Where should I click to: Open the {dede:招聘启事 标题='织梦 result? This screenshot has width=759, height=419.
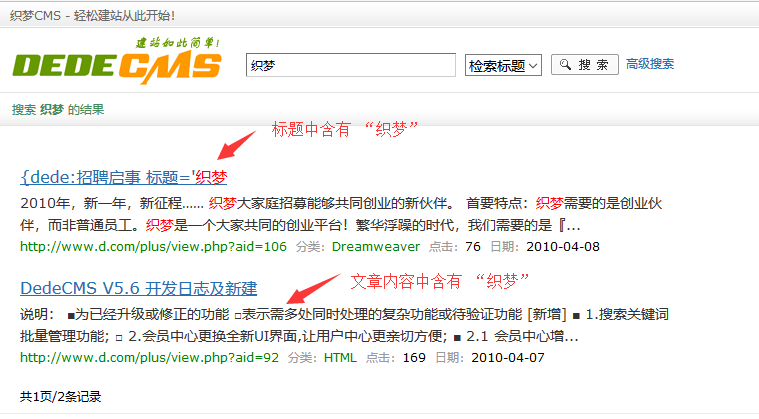(x=123, y=177)
